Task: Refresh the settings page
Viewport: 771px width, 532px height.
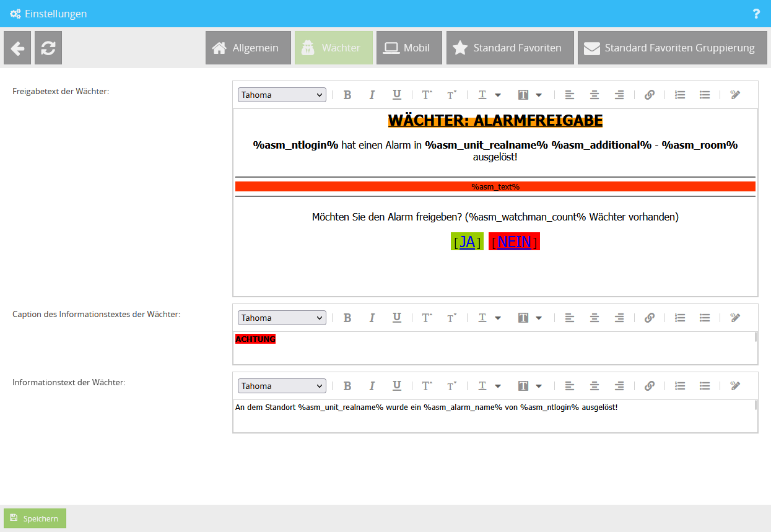Action: point(48,48)
